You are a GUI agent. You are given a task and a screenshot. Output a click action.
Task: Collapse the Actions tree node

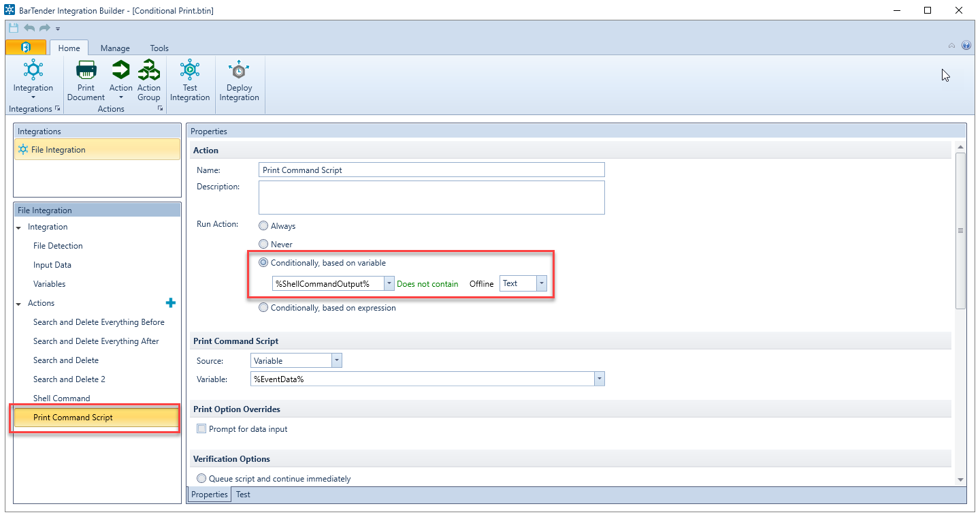coord(18,304)
